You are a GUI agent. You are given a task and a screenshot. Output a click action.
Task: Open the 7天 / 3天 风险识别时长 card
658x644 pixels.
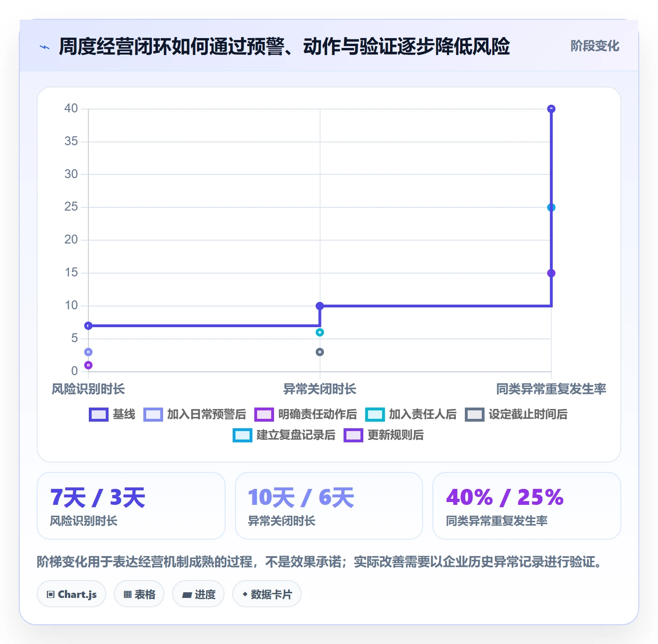[x=131, y=506]
